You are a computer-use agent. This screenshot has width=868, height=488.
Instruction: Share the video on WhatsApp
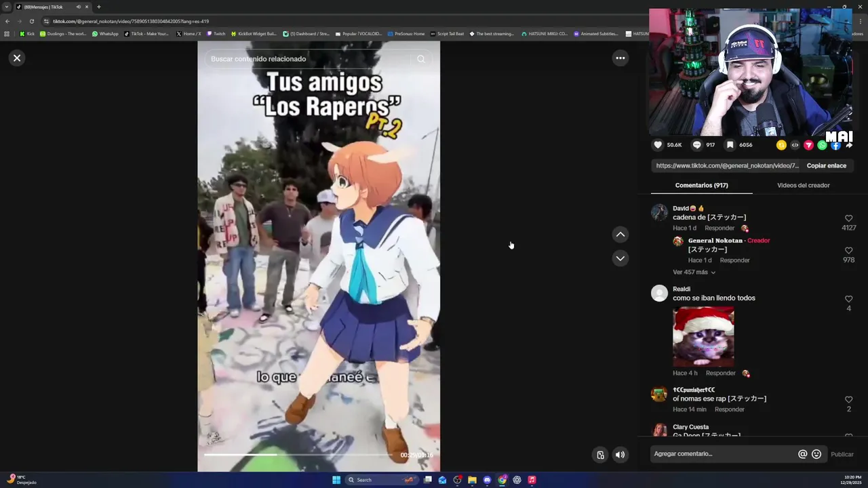pos(822,145)
